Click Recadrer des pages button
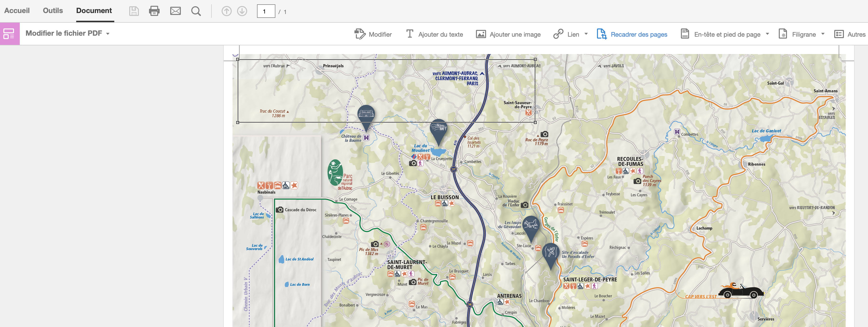The height and width of the screenshot is (327, 868). point(632,34)
